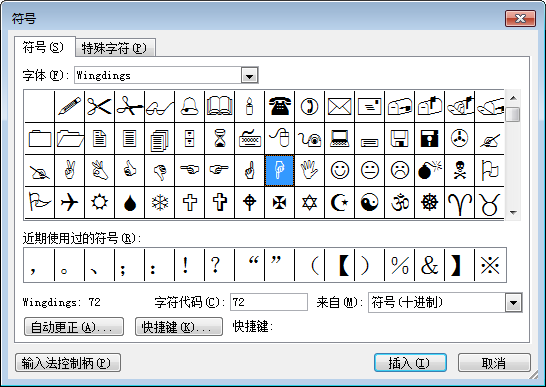Screen dimensions: 546x387
Task: Pick the Aries zodiac symbol
Action: pyautogui.click(x=459, y=202)
